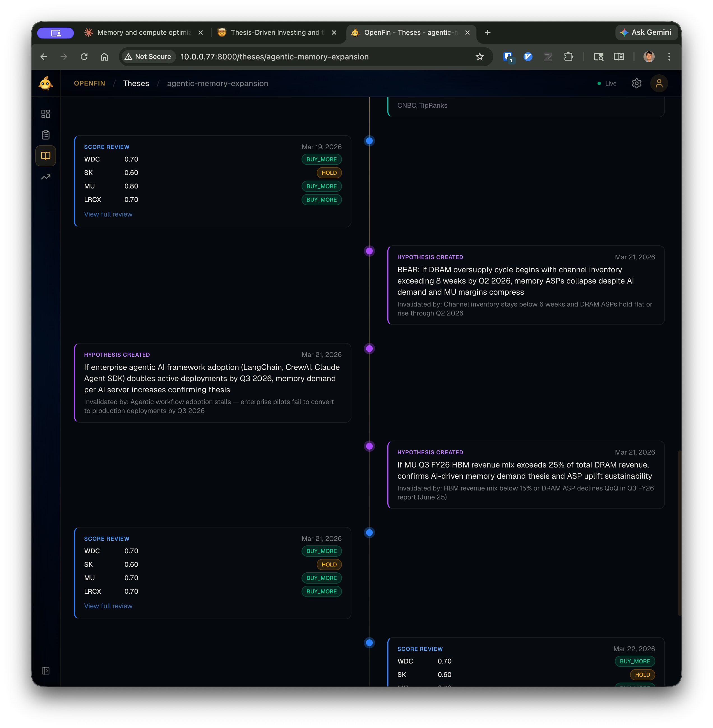713x728 pixels.
Task: Open OpenFin settings via gear icon
Action: coord(636,83)
